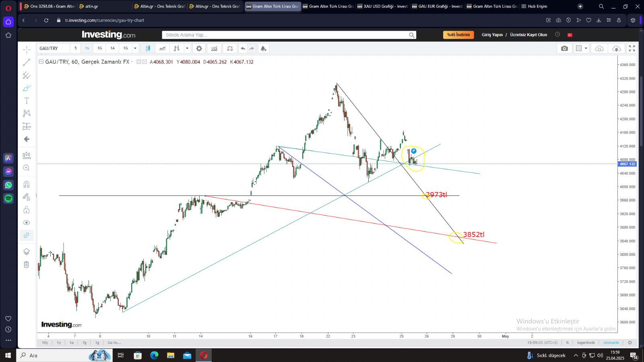The width and height of the screenshot is (644, 362).
Task: Switch to the GAU EUR Grafiği tab
Action: pos(437,6)
